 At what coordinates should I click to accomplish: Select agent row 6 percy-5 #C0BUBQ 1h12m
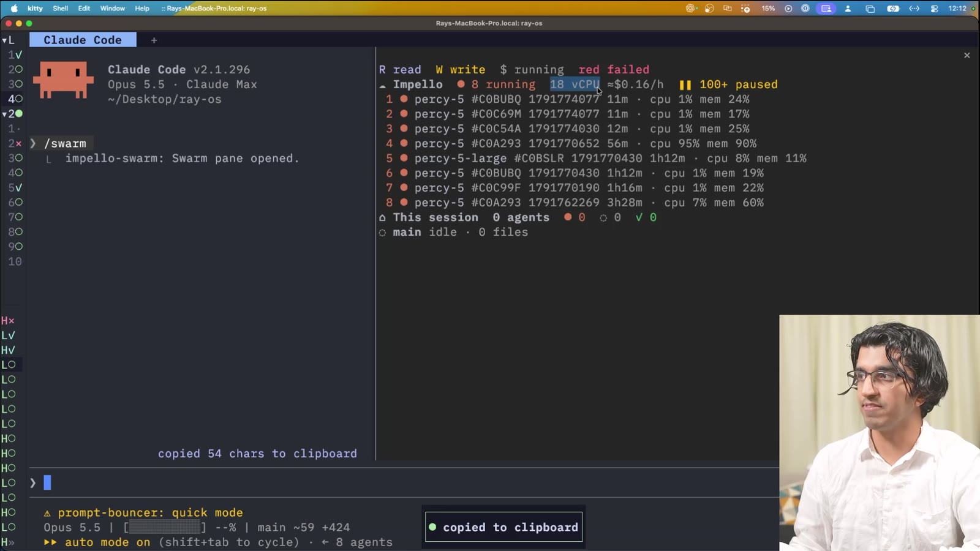(x=575, y=173)
